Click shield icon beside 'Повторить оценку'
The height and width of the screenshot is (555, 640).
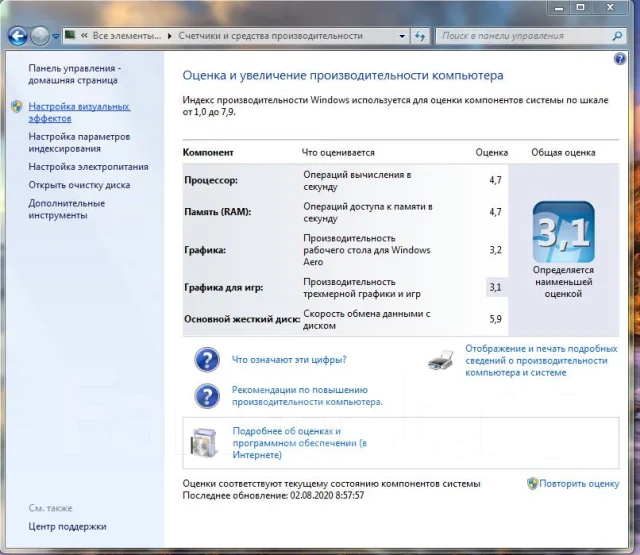tap(532, 484)
